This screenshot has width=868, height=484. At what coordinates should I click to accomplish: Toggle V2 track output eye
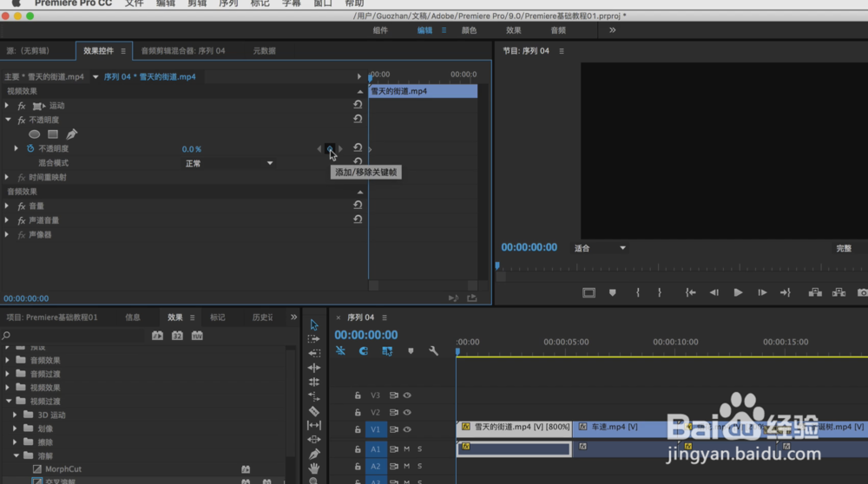pos(407,412)
